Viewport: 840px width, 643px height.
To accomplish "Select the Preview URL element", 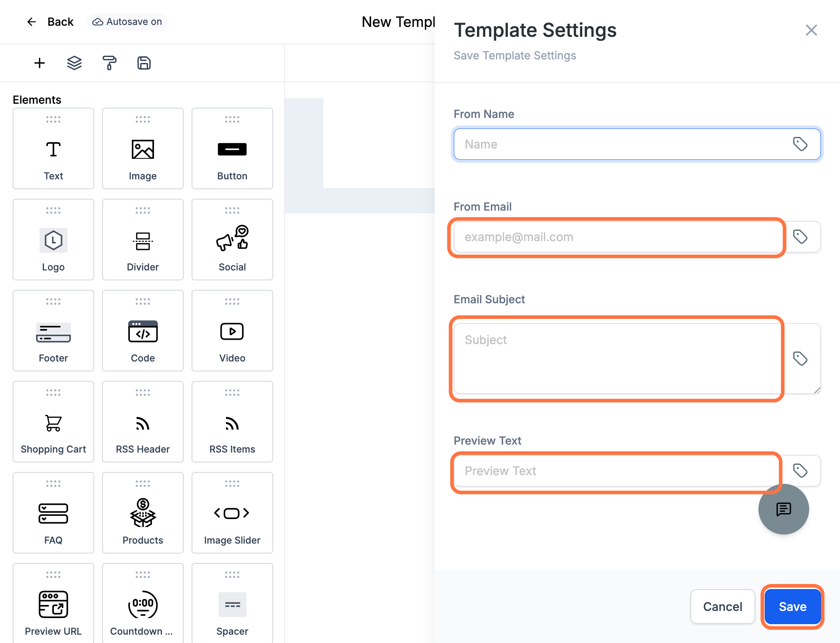I will 53,603.
